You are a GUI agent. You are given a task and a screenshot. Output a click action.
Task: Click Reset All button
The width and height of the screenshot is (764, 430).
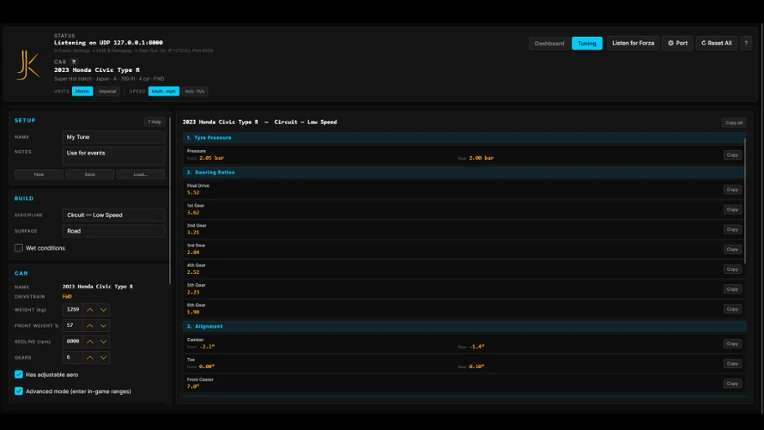(716, 43)
